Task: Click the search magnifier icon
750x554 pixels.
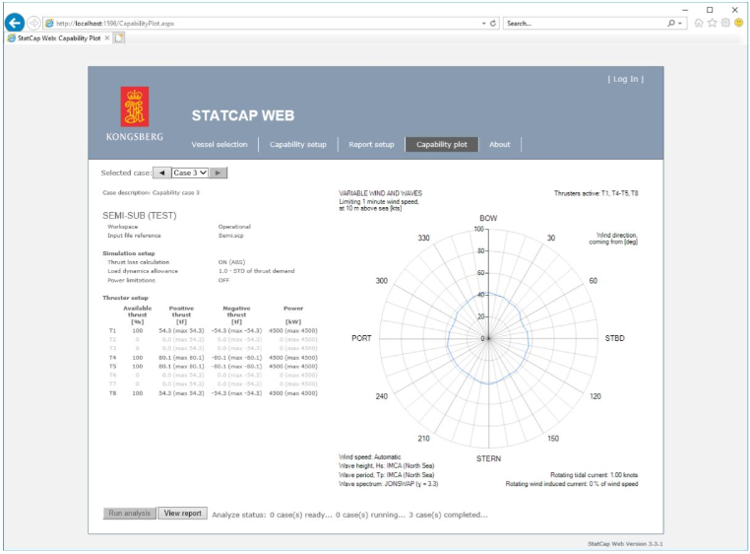Action: click(671, 23)
